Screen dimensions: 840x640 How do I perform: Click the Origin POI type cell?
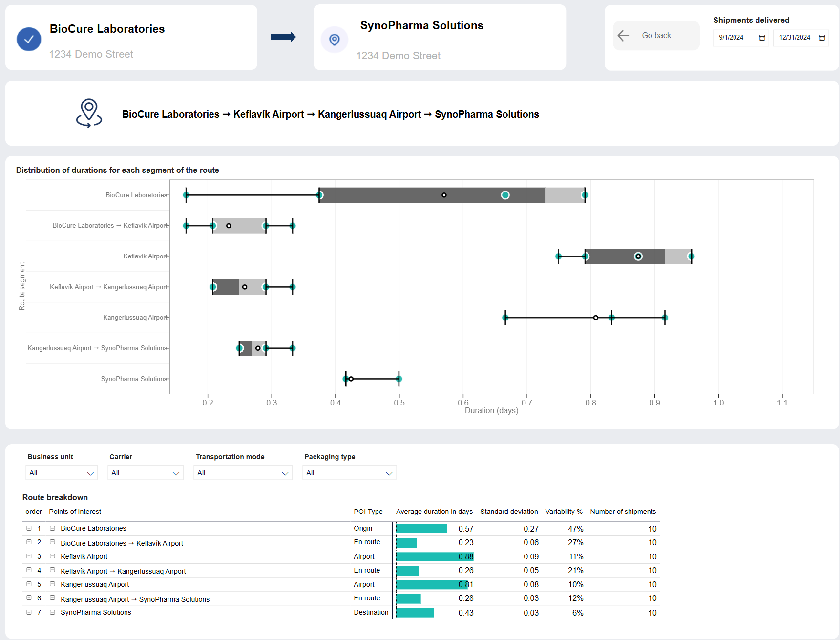pyautogui.click(x=363, y=528)
